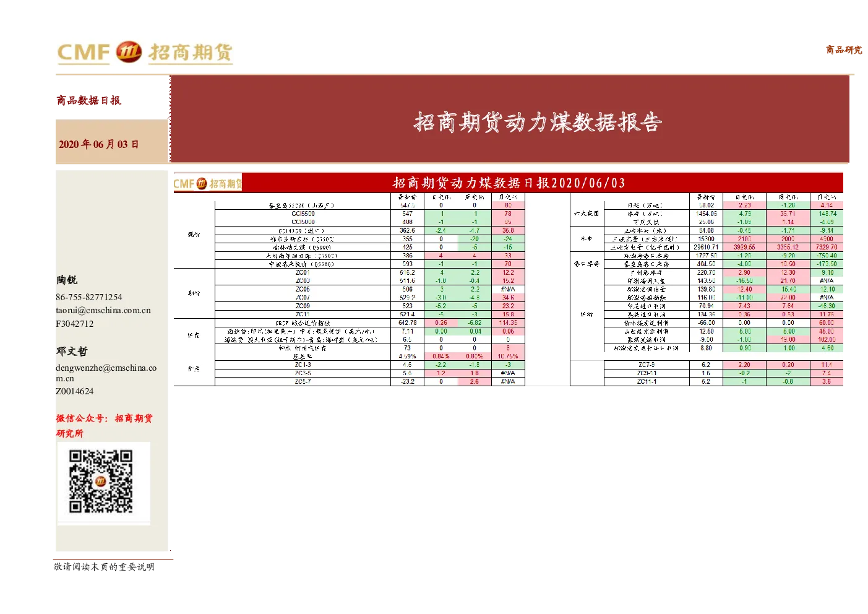Screen dimensions: 868x614
Task: Click table banner 招商期货动力煤数据日报2020/06/03
Action: (x=509, y=183)
